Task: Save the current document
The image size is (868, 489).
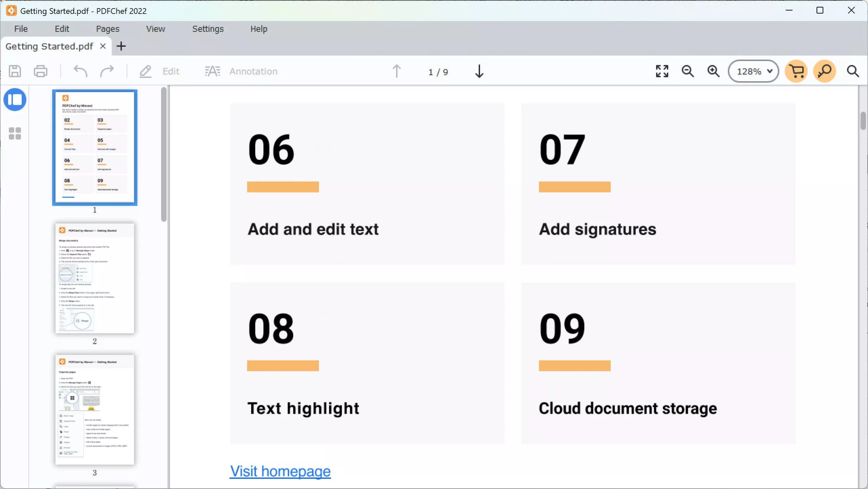Action: (x=14, y=71)
